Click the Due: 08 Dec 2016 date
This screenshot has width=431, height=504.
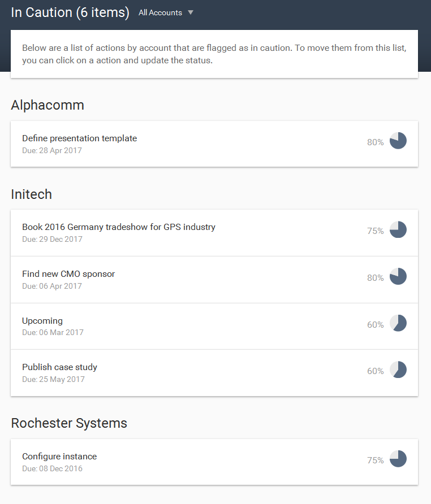[x=52, y=468]
